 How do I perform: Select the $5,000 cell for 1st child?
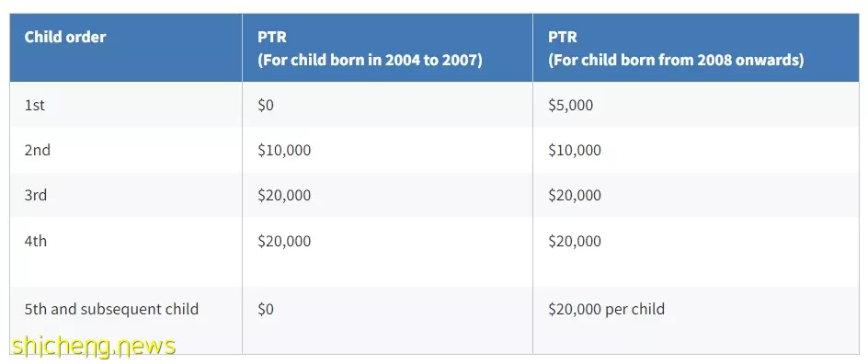[x=570, y=105]
